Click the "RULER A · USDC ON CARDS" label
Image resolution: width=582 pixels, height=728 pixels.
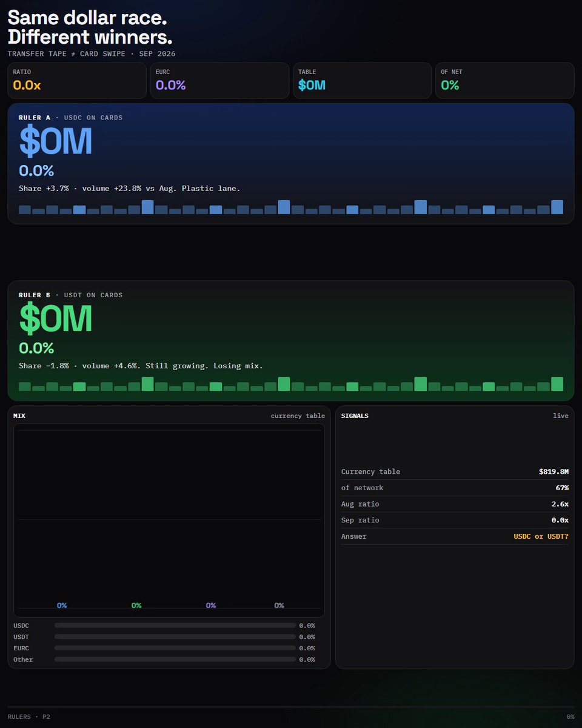(x=71, y=118)
